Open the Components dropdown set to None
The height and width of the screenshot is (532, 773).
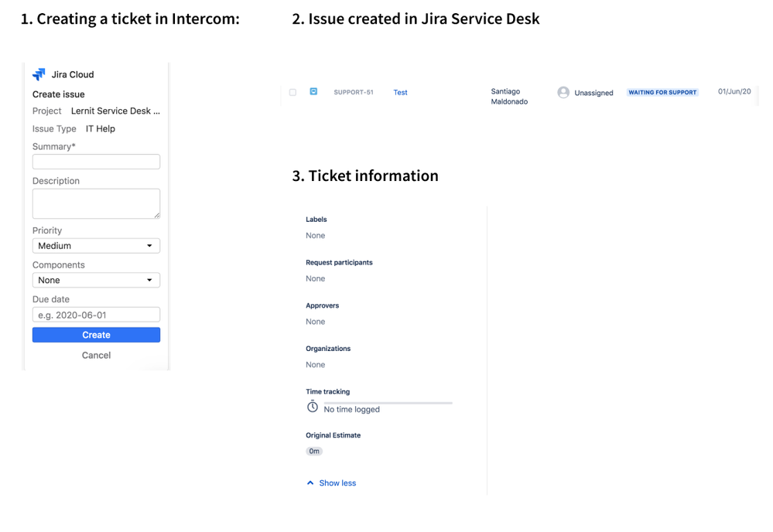[96, 280]
